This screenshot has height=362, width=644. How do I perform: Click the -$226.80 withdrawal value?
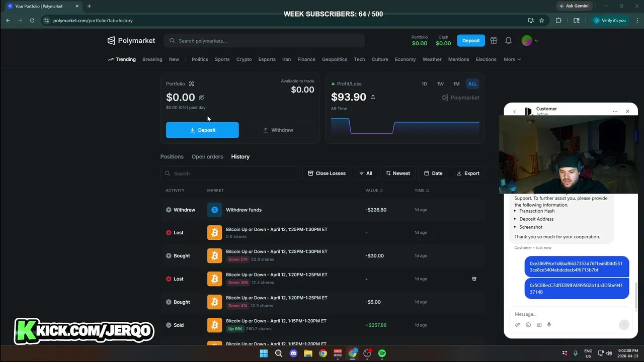pyautogui.click(x=376, y=210)
